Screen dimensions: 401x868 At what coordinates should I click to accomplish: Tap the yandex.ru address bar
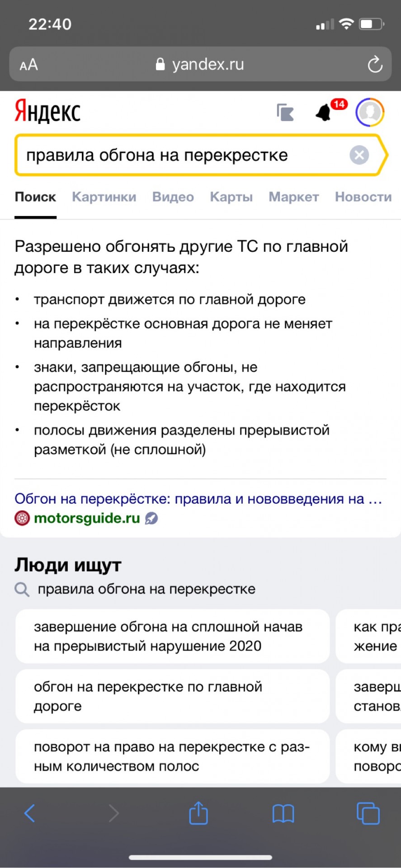200,64
